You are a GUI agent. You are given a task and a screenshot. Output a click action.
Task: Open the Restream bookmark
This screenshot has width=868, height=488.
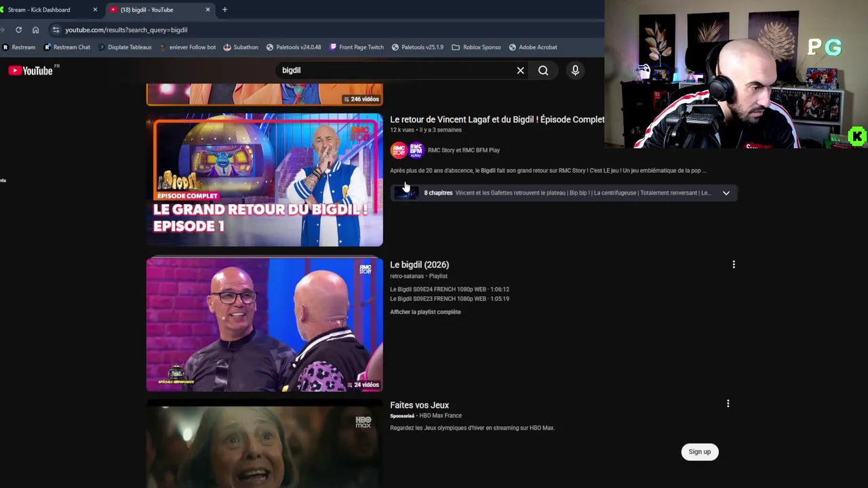[19, 47]
